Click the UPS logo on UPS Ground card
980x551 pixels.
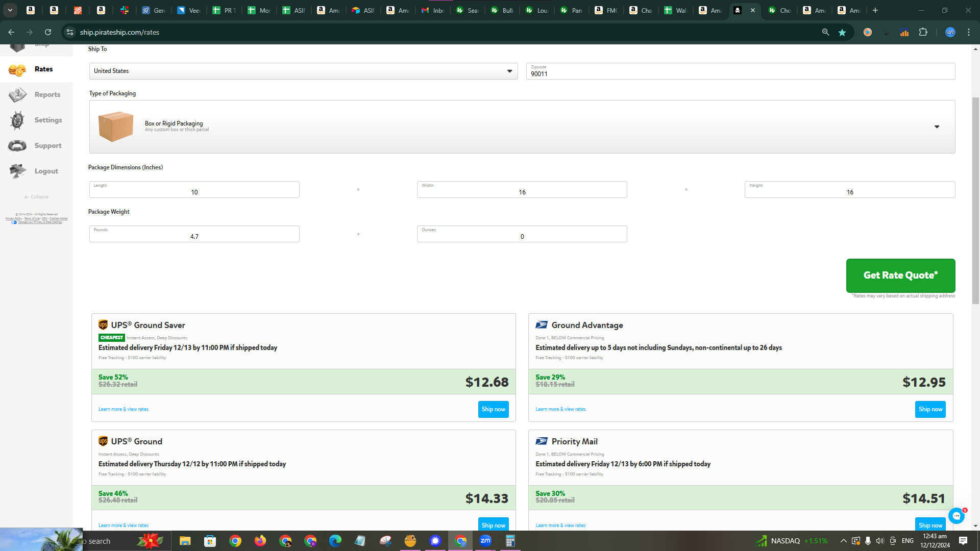click(103, 441)
